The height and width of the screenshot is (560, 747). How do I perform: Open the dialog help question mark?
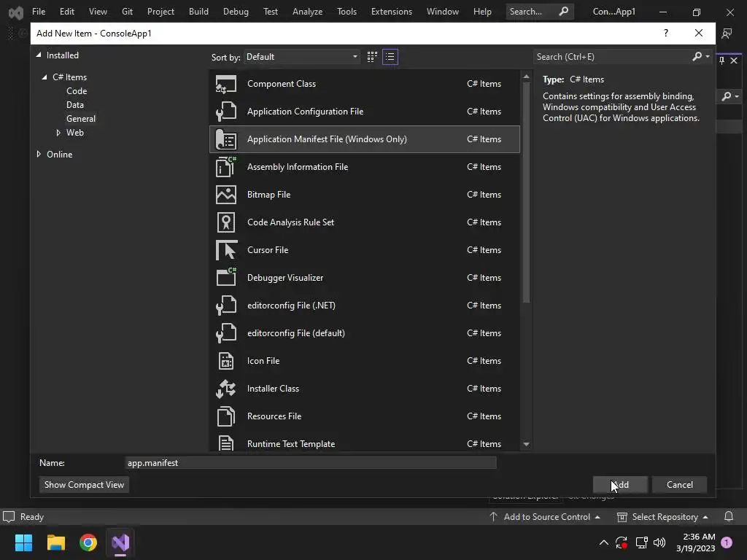point(666,33)
